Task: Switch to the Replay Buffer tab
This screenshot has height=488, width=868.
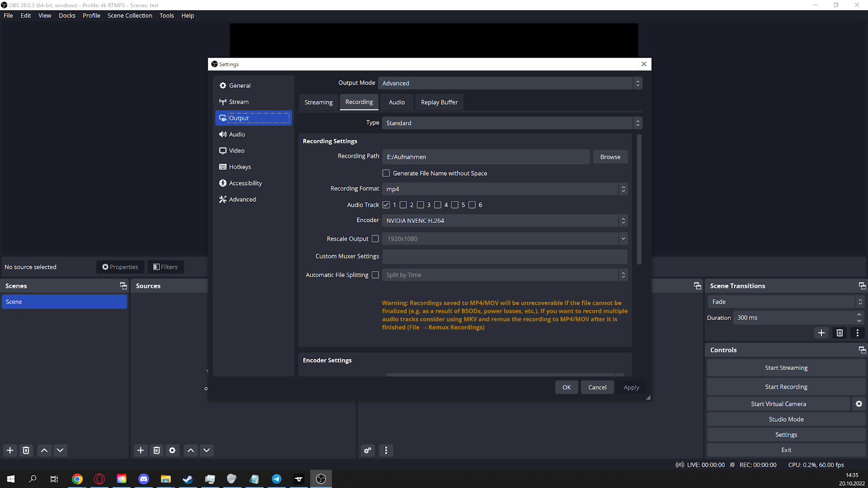Action: (439, 102)
